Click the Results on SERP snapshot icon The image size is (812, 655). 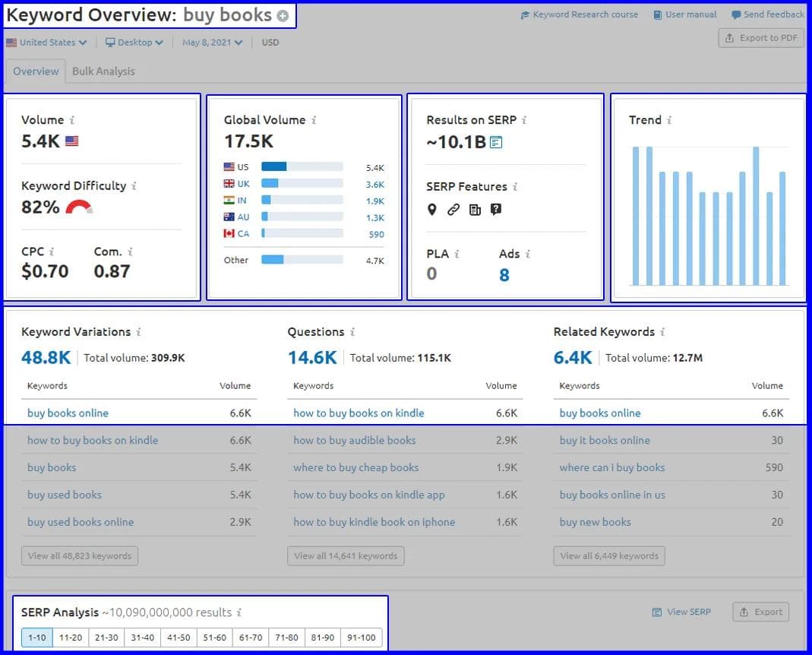pyautogui.click(x=496, y=142)
